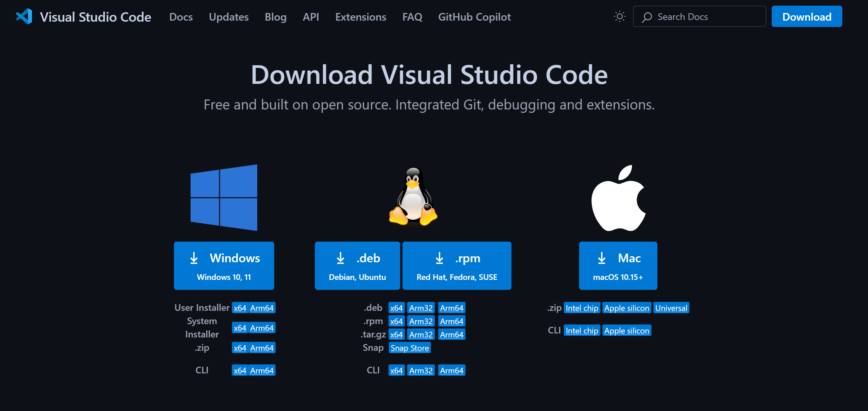Click the Visual Studio Code logo icon
Image resolution: width=868 pixels, height=411 pixels.
[x=24, y=17]
